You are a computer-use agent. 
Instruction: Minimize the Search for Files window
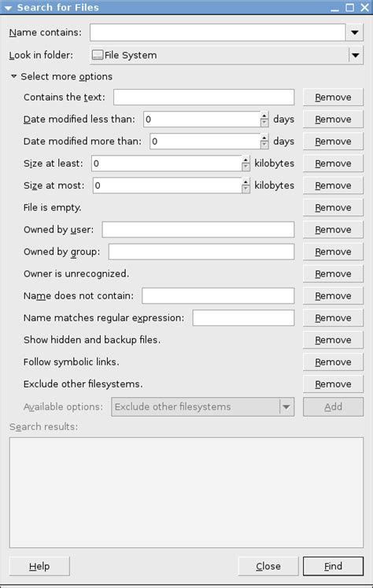pos(334,8)
